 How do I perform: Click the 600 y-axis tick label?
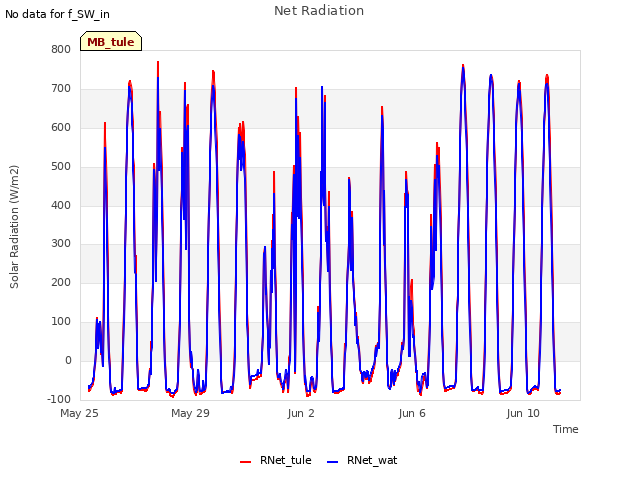click(x=61, y=127)
